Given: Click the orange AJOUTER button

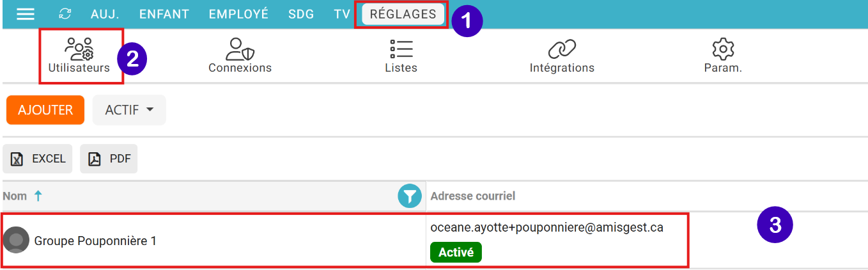Looking at the screenshot, I should click(45, 110).
